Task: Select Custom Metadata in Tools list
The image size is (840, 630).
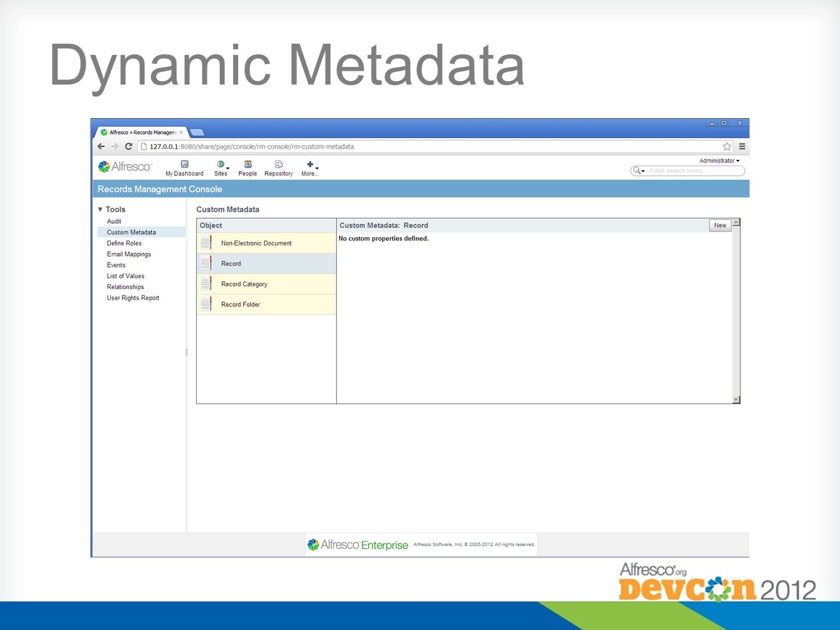Action: (141, 232)
